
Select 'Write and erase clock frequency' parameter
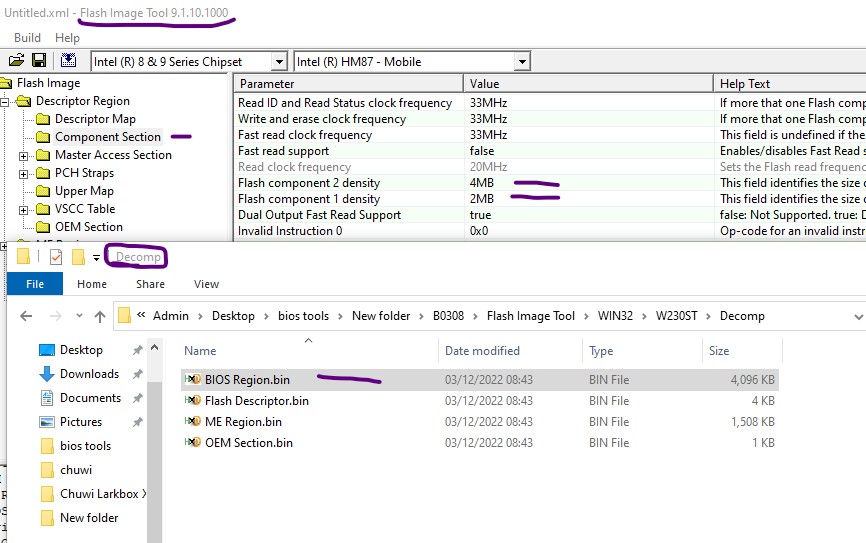[321, 119]
